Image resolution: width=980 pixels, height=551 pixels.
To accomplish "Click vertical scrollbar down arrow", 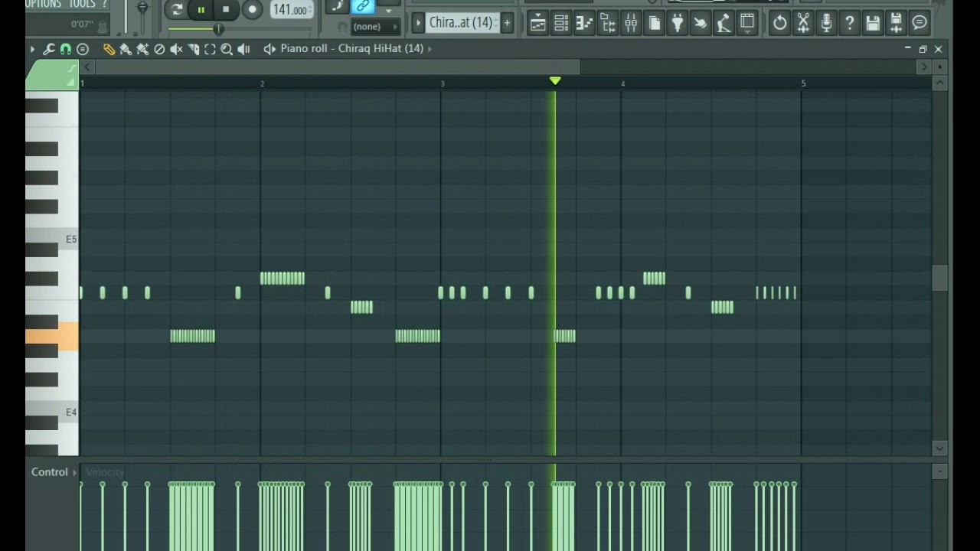I will tap(939, 448).
